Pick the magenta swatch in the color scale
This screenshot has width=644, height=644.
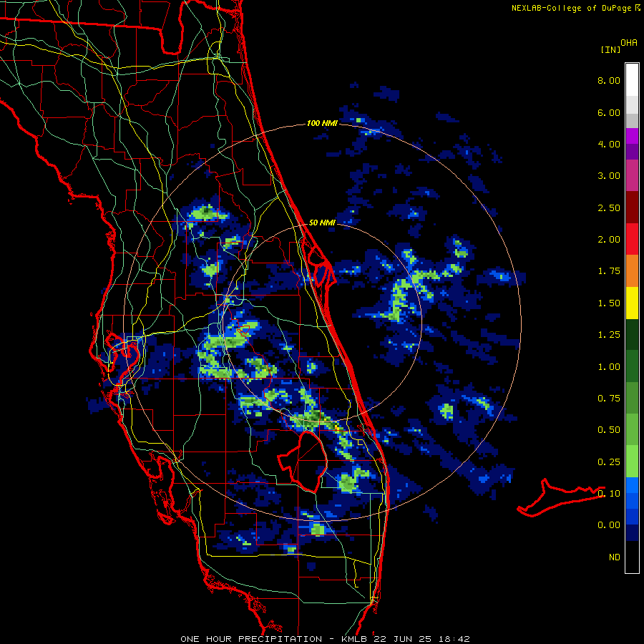coord(632,136)
